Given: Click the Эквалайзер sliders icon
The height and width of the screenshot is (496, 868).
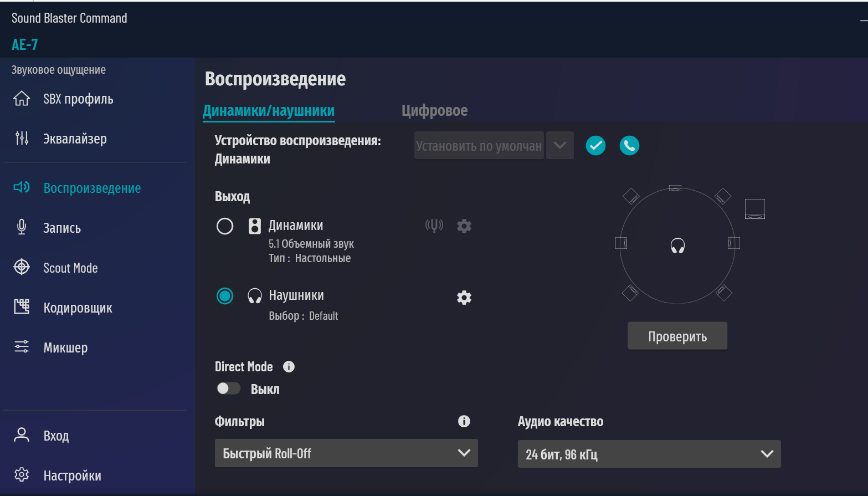Looking at the screenshot, I should pyautogui.click(x=22, y=139).
